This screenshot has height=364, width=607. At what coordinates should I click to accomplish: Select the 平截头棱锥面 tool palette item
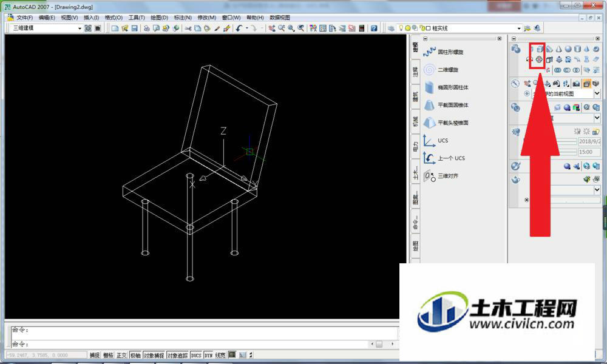click(446, 123)
